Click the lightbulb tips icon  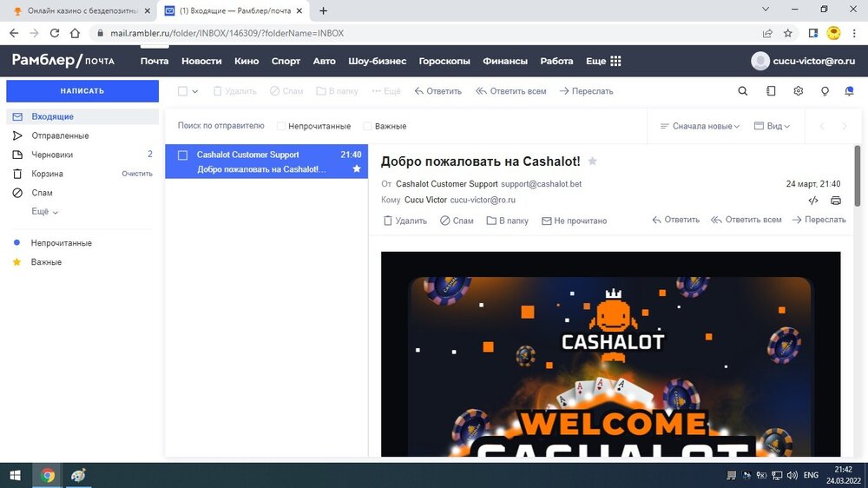(825, 91)
